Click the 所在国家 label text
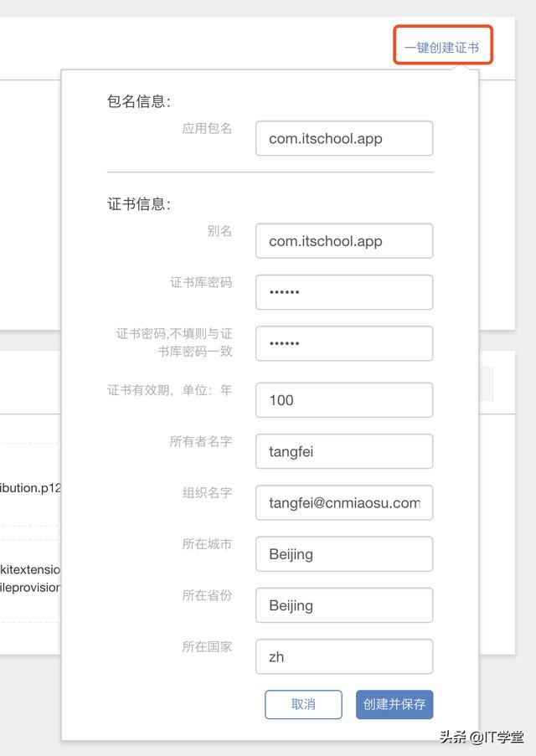 point(207,647)
